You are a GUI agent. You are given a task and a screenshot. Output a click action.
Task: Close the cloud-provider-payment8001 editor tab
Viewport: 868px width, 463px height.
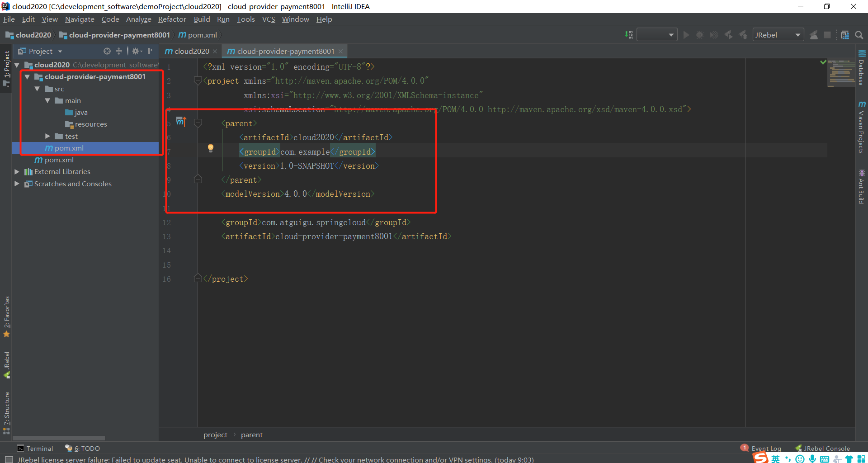click(341, 52)
